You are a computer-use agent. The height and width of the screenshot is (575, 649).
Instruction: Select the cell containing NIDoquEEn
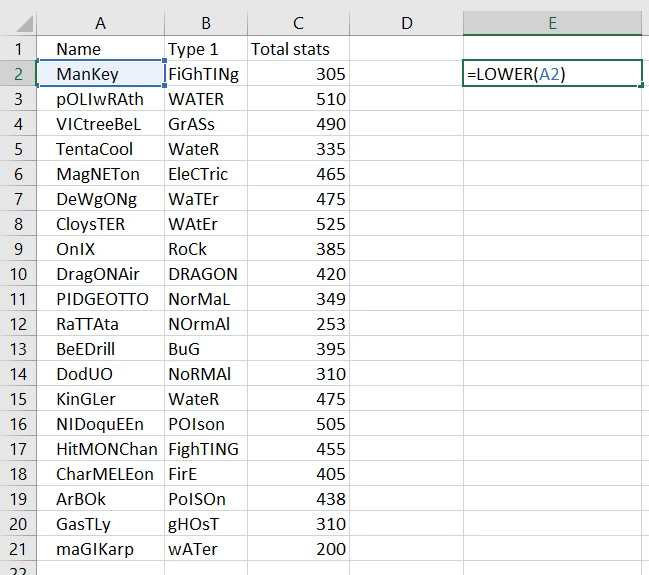101,424
